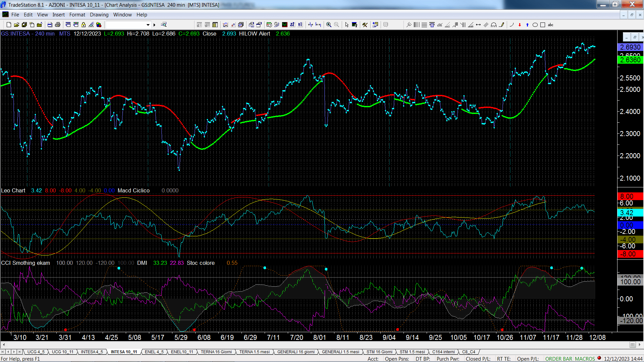Image resolution: width=644 pixels, height=362 pixels.
Task: Click the compress bar spacing icon
Action: (x=311, y=25)
